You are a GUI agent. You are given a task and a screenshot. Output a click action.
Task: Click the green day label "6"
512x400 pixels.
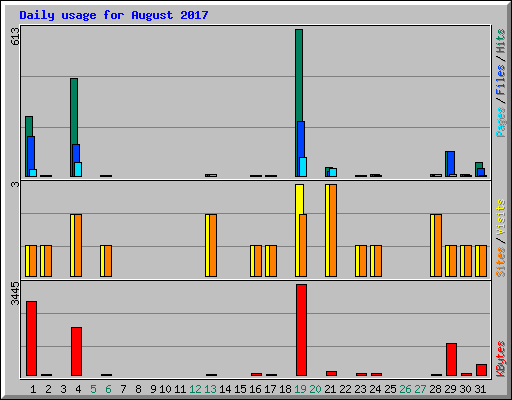coord(108,389)
